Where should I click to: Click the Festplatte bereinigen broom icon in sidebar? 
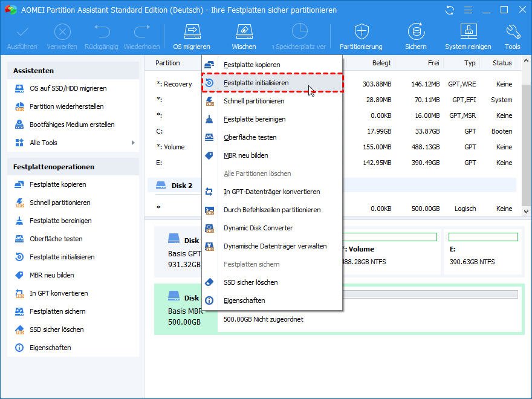coord(19,221)
